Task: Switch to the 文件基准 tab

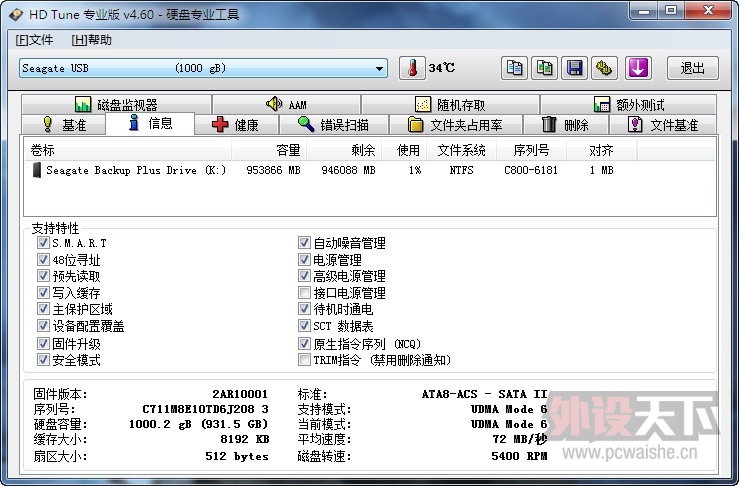Action: tap(663, 125)
